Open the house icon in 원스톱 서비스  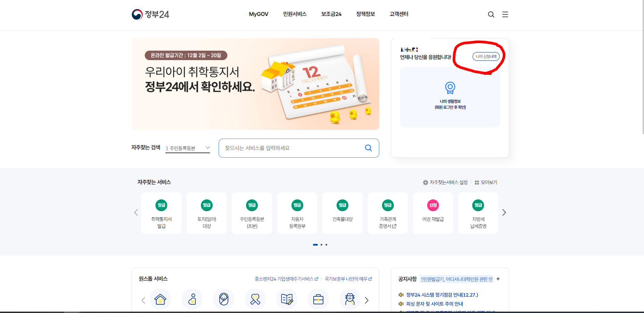[x=160, y=299]
